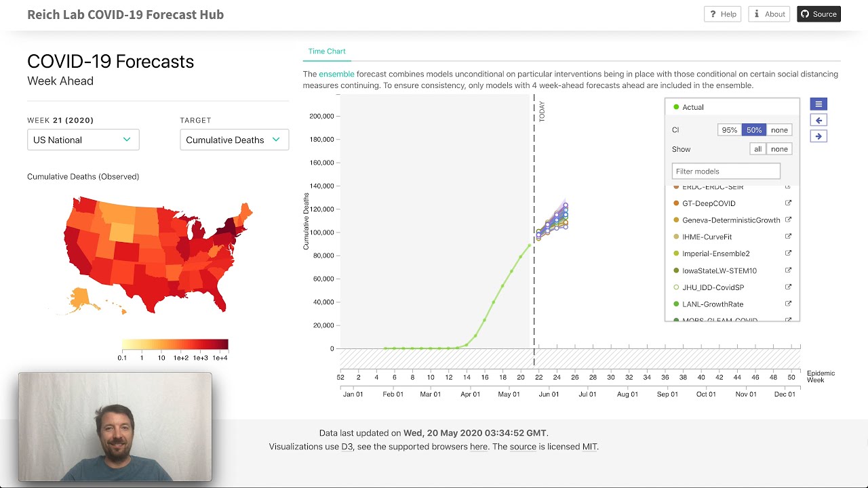Click the Help button
This screenshot has height=488, width=868.
click(x=722, y=14)
